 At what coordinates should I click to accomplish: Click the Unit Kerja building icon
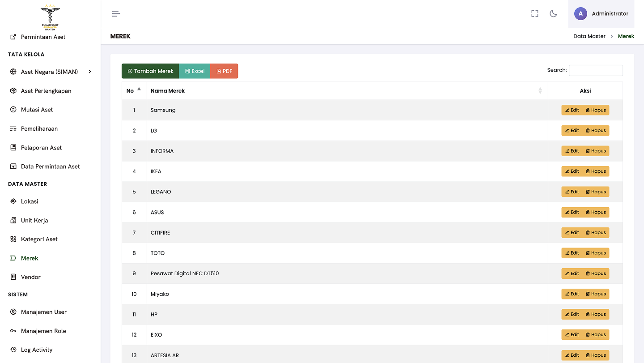(13, 220)
